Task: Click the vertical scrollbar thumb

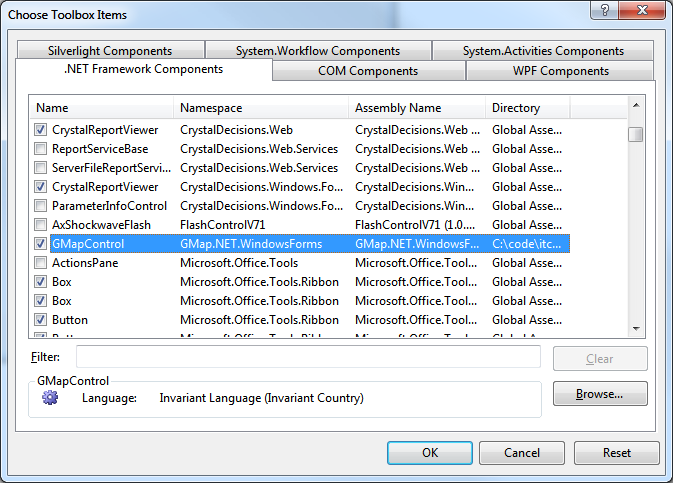Action: [x=636, y=134]
